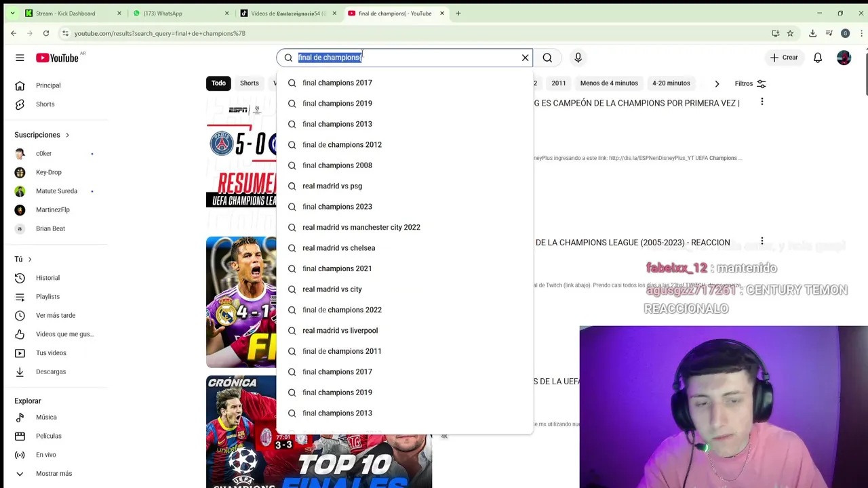Switch to the WhatsApp tab
The height and width of the screenshot is (488, 868).
click(180, 13)
